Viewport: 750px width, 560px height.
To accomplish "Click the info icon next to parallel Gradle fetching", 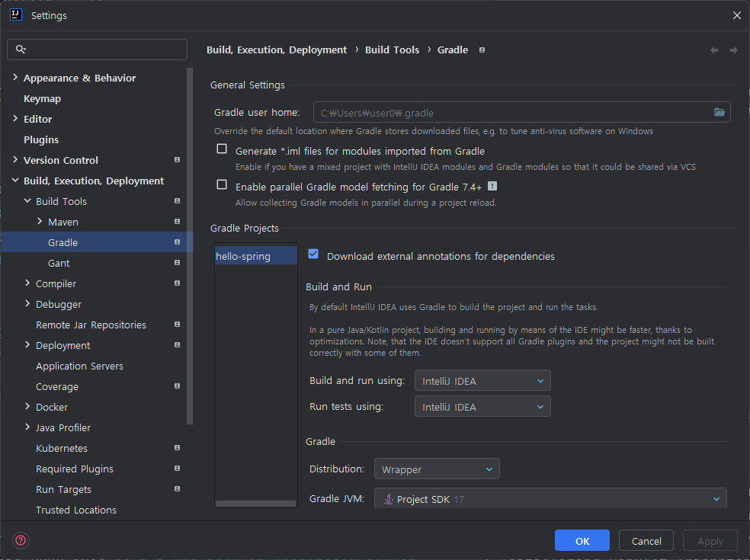I will 492,186.
